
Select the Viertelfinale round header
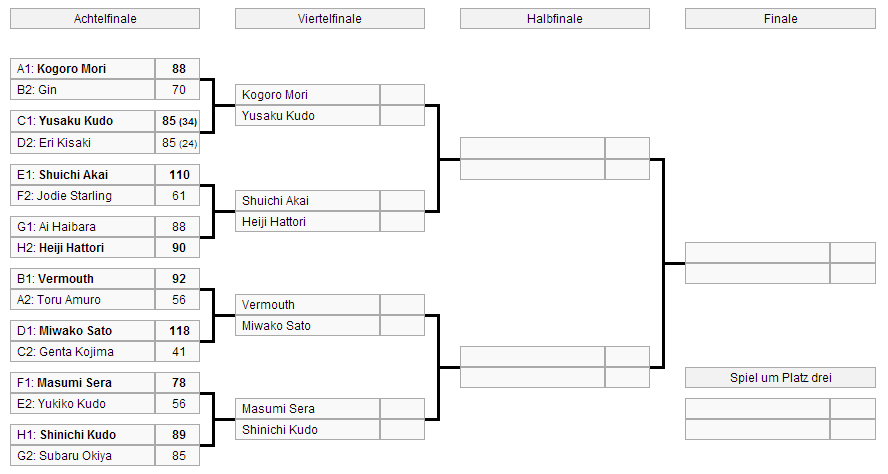click(x=330, y=19)
